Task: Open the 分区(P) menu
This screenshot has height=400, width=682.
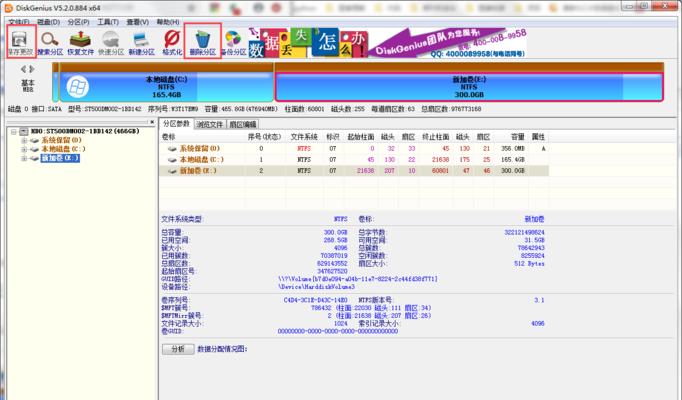Action: [78, 22]
